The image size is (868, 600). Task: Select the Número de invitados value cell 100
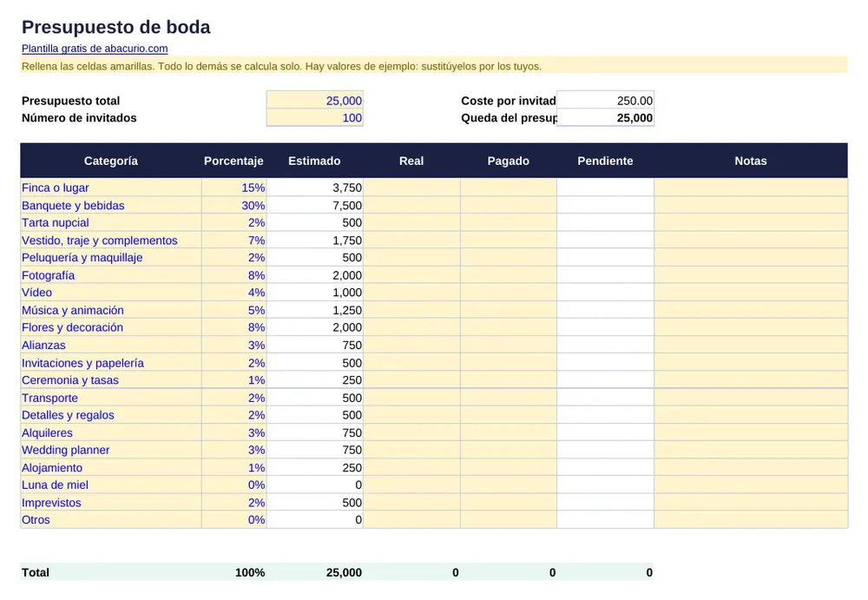[x=314, y=117]
